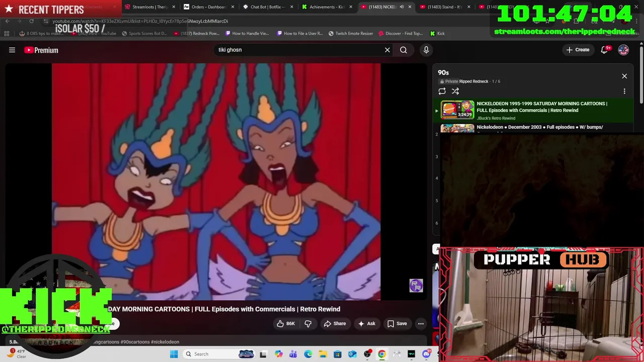Open the Kick bookmark

[x=437, y=33]
